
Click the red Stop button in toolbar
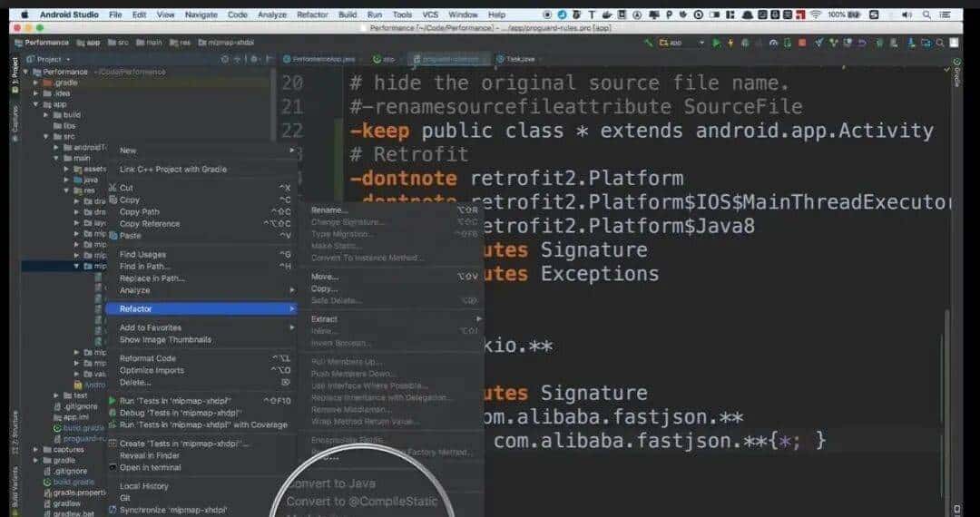point(800,43)
